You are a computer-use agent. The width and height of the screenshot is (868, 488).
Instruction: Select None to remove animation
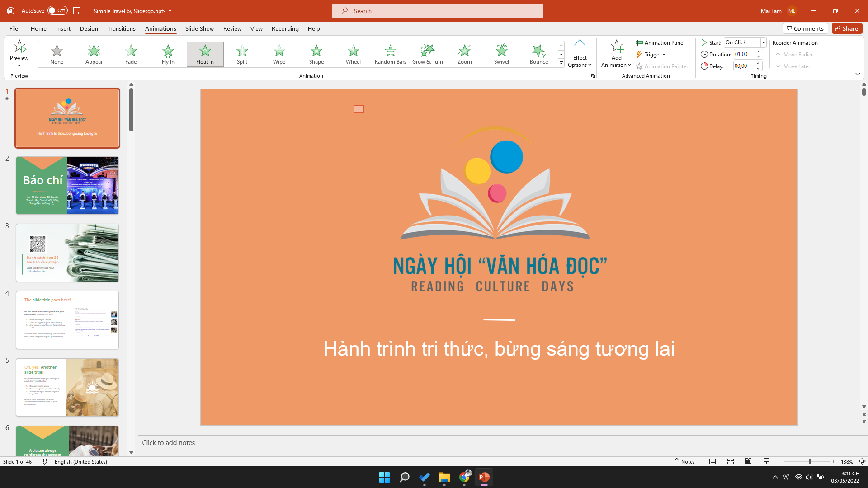[x=57, y=54]
